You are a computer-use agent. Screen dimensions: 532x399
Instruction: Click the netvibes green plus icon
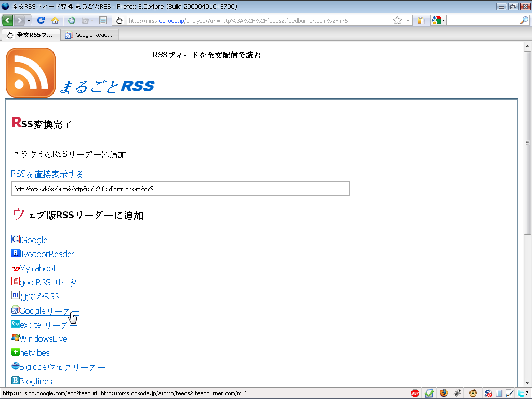pyautogui.click(x=15, y=352)
